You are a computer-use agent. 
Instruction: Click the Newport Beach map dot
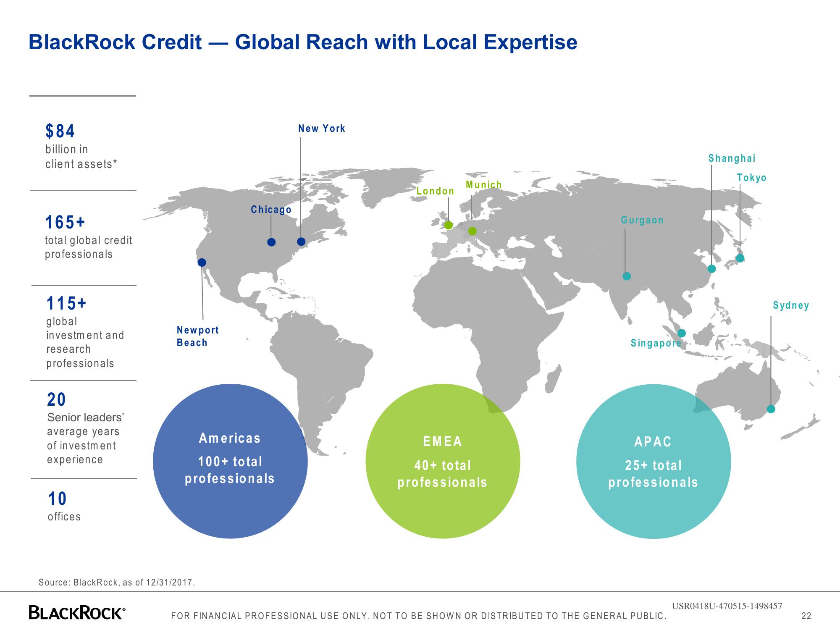(202, 262)
